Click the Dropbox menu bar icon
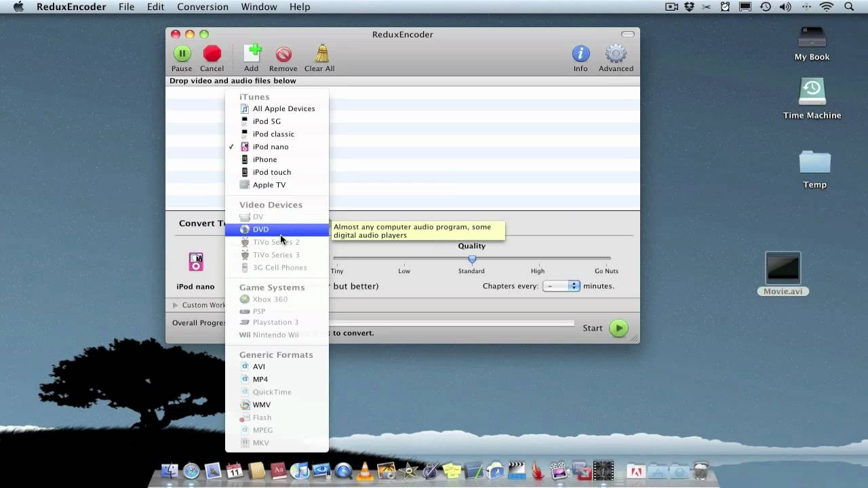Viewport: 868px width, 488px height. click(x=690, y=7)
